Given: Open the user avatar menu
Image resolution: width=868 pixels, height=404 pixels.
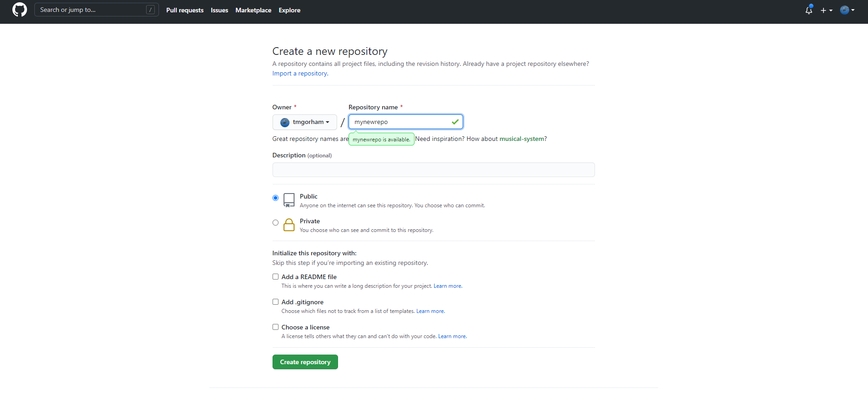Looking at the screenshot, I should point(847,10).
